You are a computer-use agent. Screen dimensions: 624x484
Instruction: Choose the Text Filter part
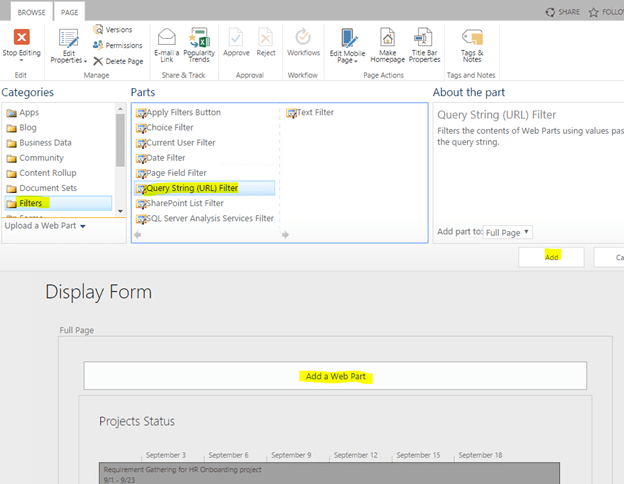click(310, 113)
